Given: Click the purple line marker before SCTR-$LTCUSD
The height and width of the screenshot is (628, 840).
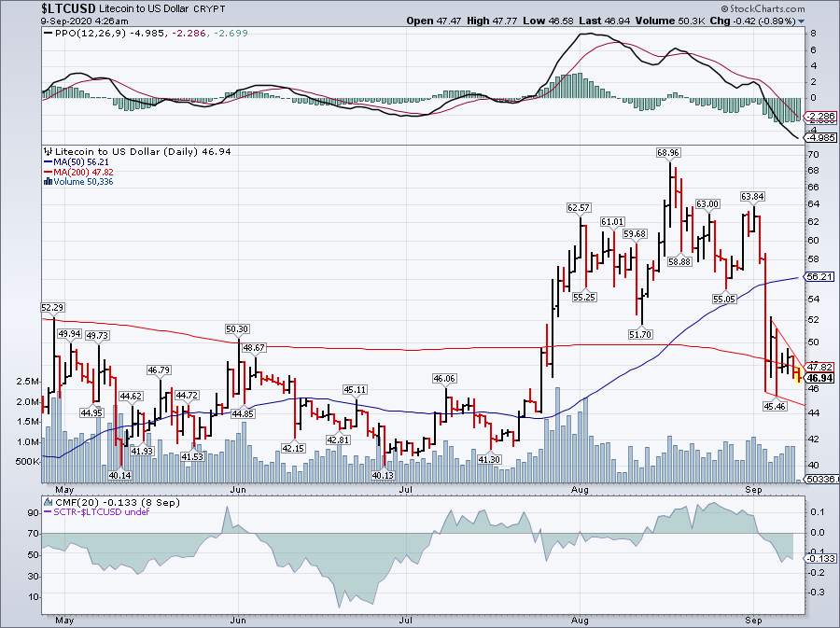Looking at the screenshot, I should [x=49, y=511].
